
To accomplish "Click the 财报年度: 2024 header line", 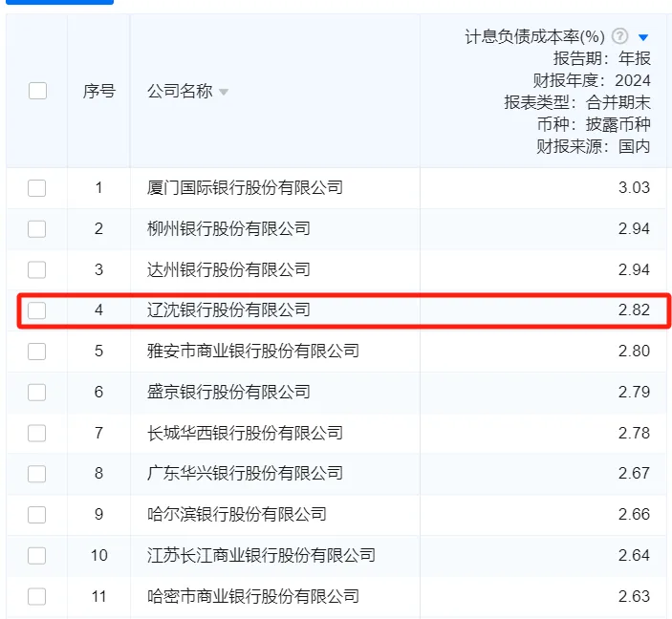I will [592, 80].
